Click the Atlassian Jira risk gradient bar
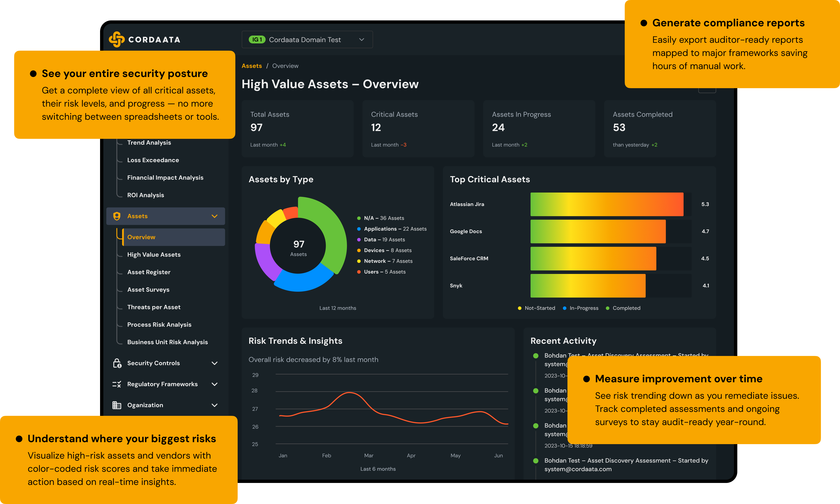Screen dimensions: 840x504 pos(607,204)
